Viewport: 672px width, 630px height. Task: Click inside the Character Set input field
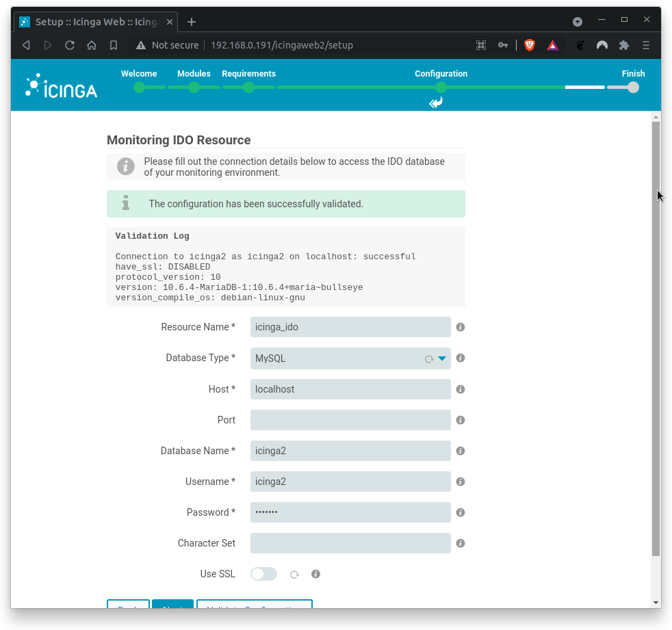coord(350,543)
